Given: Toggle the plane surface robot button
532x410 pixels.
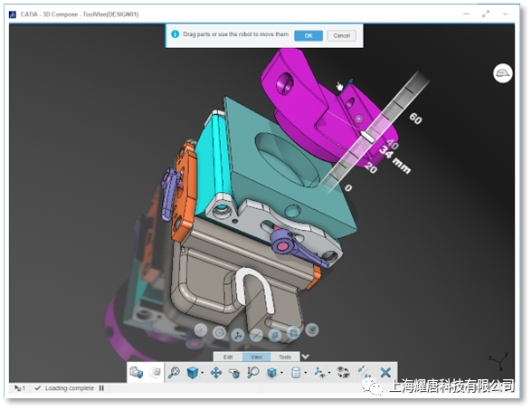Looking at the screenshot, I should (x=275, y=335).
